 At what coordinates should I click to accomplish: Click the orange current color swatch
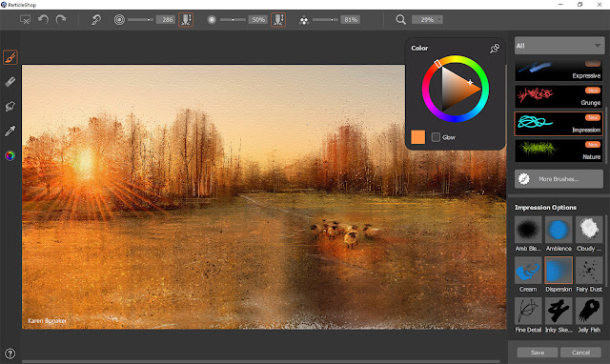point(417,137)
